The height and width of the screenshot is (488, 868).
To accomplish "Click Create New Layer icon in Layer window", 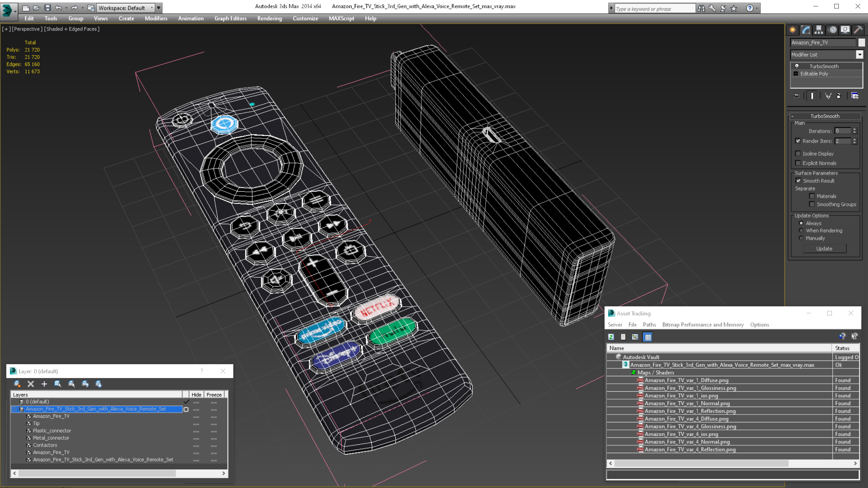I will (17, 384).
